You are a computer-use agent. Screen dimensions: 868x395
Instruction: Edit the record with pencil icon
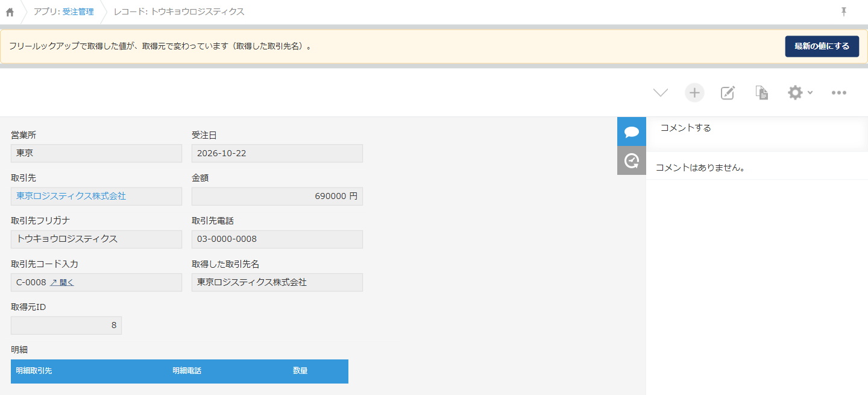click(x=728, y=93)
